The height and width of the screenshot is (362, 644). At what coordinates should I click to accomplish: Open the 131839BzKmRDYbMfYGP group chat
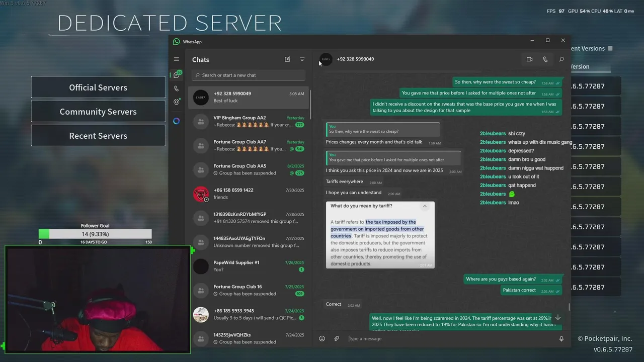point(249,218)
